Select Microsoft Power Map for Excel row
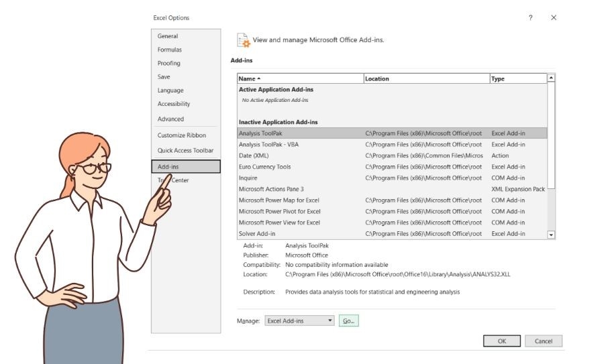 point(392,200)
